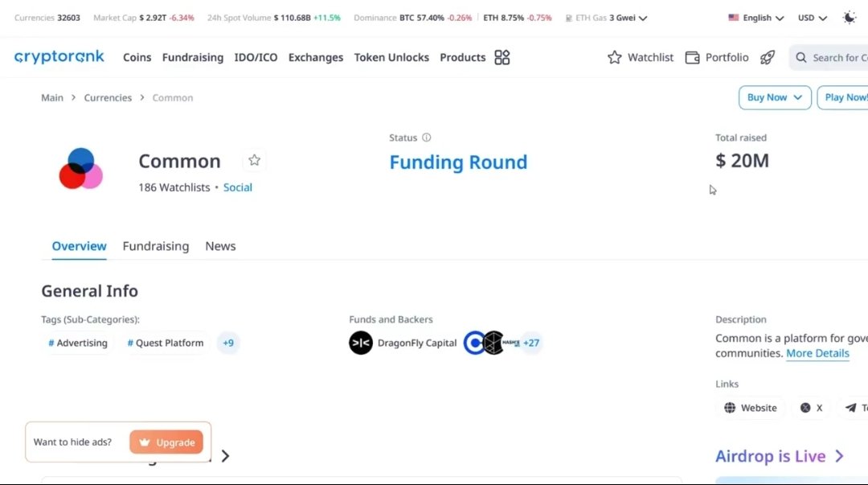
Task: Open the Telegram link icon
Action: [x=850, y=408]
